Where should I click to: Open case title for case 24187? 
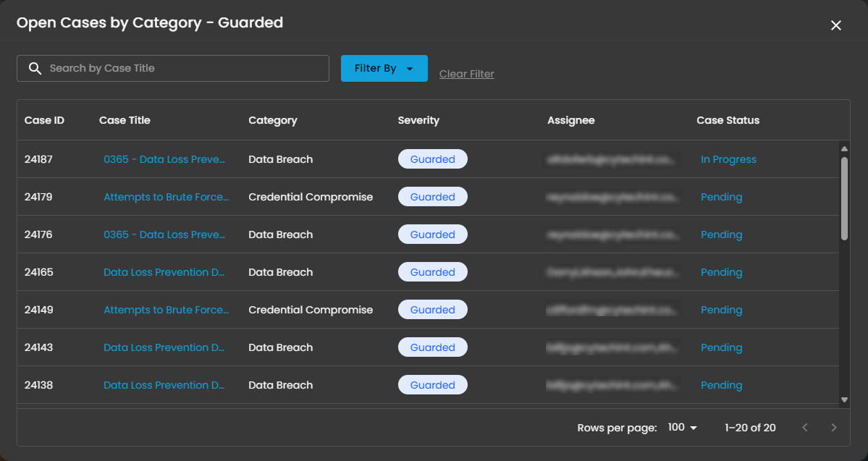coord(164,159)
